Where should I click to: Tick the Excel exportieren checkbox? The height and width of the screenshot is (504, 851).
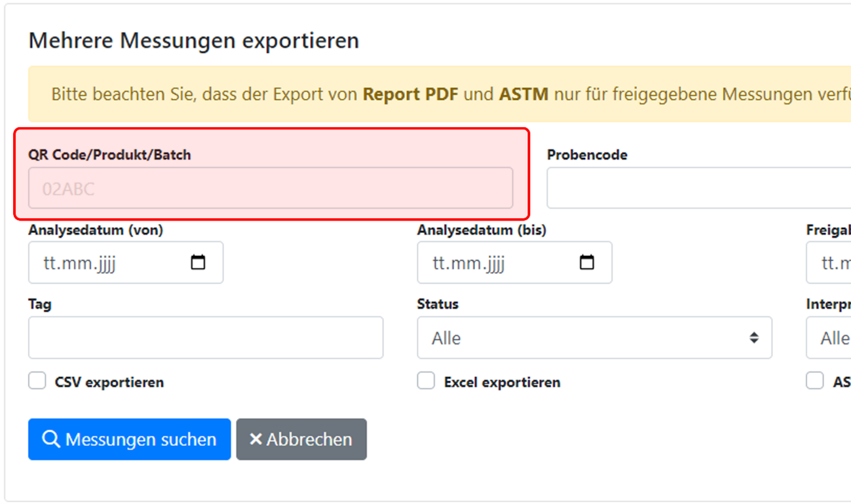tap(426, 381)
